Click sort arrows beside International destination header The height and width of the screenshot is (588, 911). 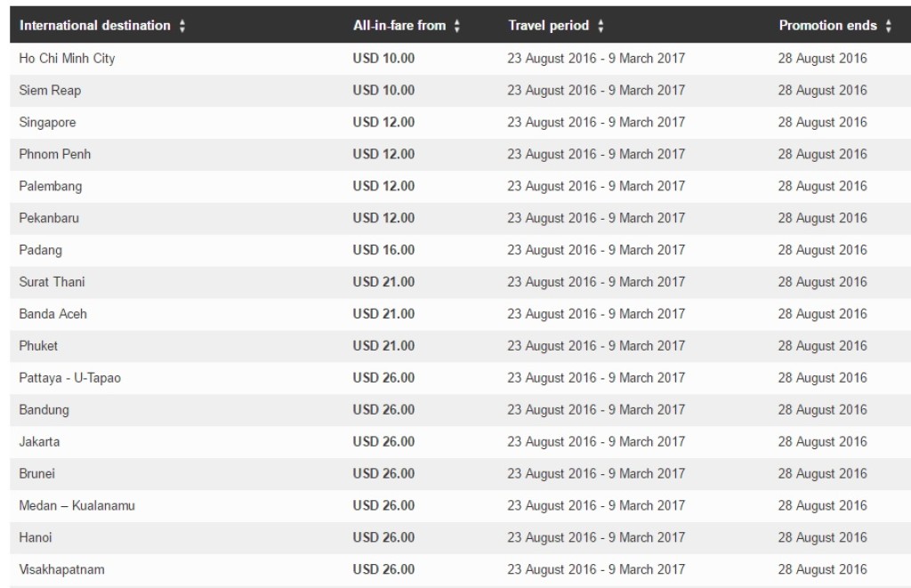click(x=182, y=27)
